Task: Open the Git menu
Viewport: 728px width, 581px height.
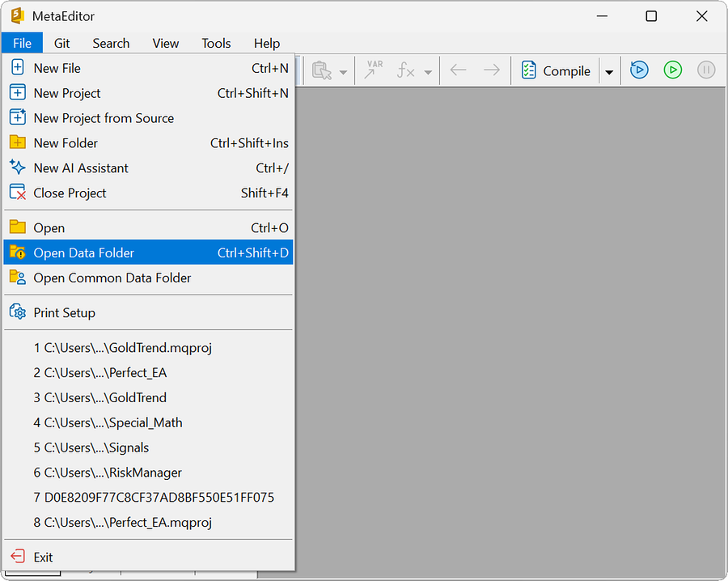Action: 61,43
